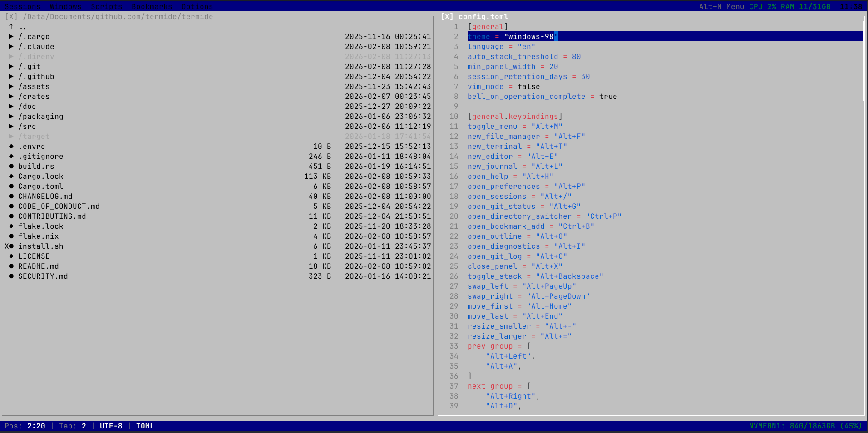
Task: Expand the /crates folder
Action: click(x=11, y=96)
